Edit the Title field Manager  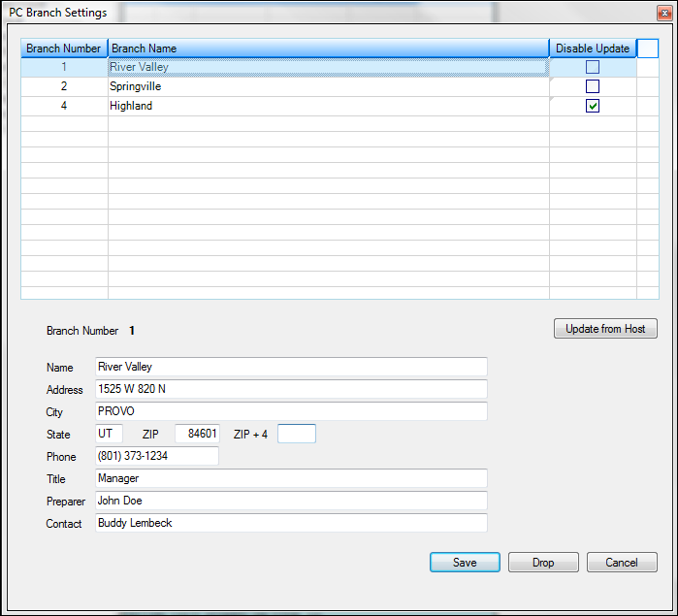point(291,478)
